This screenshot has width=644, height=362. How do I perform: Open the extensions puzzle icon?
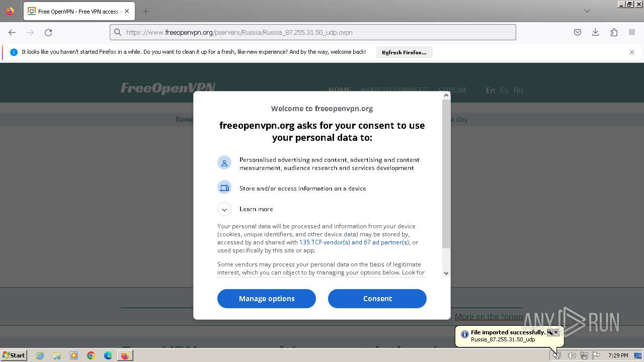click(614, 32)
